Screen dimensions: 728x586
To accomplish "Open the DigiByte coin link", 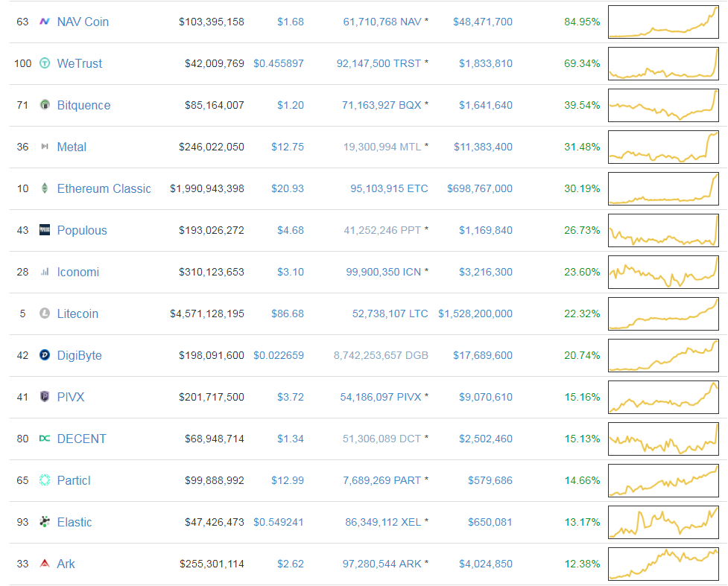I will (80, 356).
